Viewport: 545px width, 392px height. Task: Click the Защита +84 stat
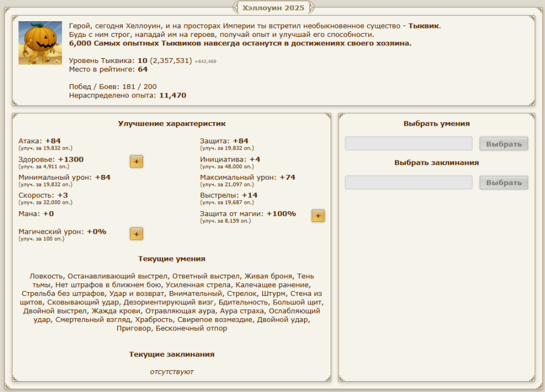click(224, 141)
